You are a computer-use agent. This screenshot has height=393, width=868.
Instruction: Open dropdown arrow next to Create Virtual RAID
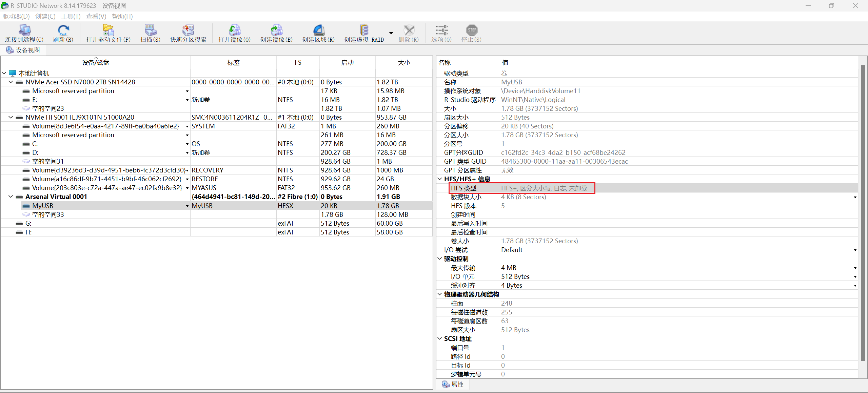pos(391,33)
